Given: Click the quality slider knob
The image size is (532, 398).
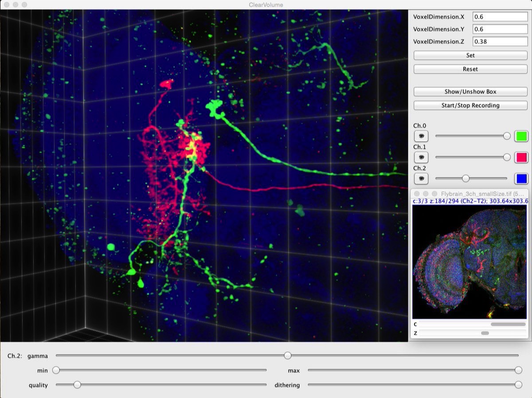Looking at the screenshot, I should click(x=77, y=385).
